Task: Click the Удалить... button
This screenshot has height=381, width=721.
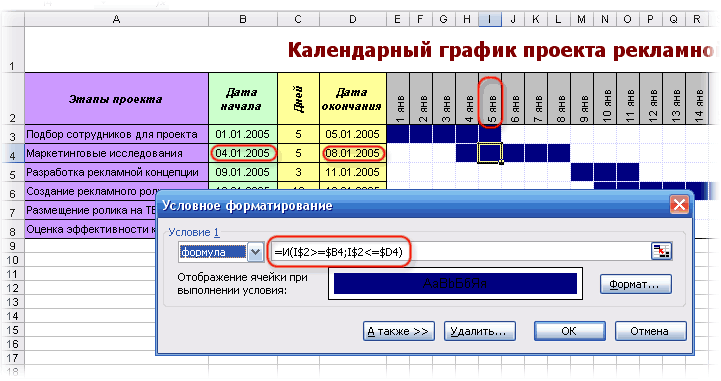Action: click(x=480, y=331)
